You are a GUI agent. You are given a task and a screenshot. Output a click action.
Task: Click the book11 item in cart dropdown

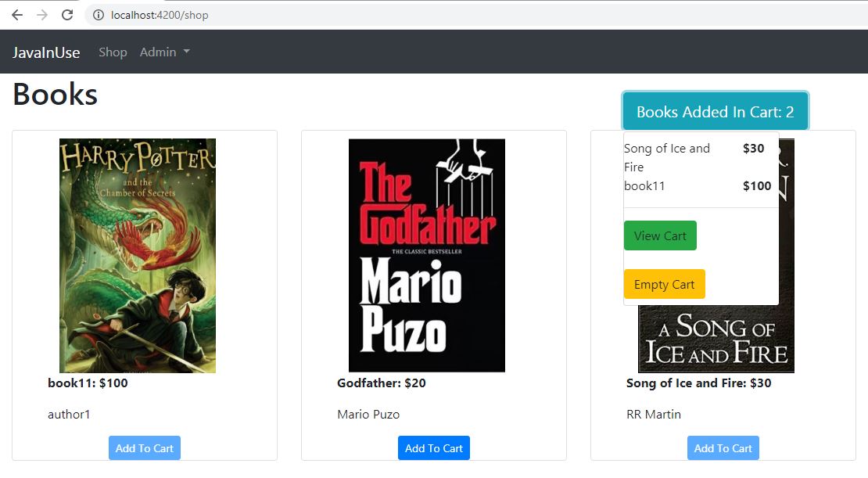click(644, 186)
